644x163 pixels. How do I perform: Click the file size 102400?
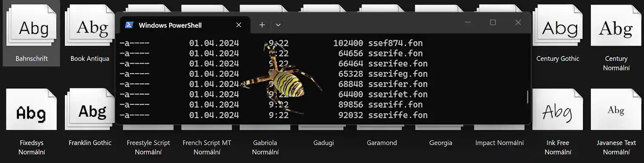(348, 43)
